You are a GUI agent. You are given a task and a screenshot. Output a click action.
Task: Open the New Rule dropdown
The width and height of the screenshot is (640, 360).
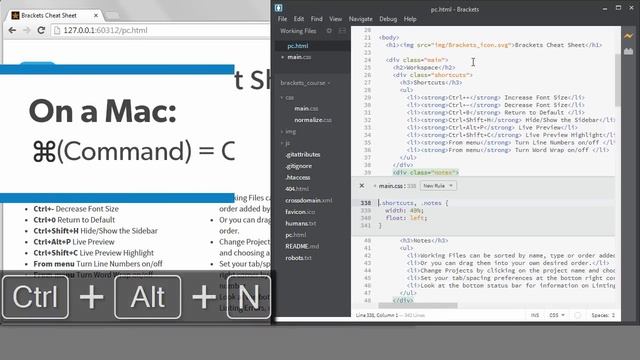[x=438, y=186]
